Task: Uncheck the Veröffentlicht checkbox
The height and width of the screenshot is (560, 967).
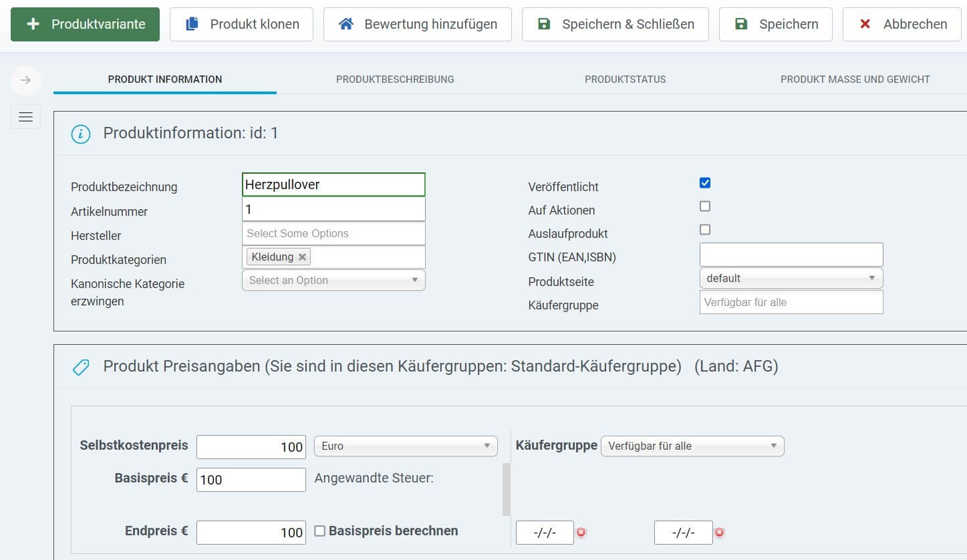Action: 705,183
